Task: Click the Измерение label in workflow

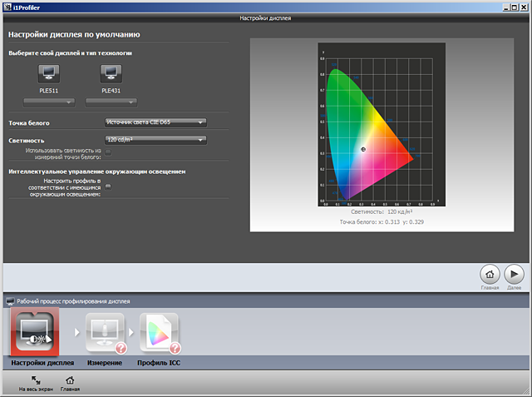Action: [106, 363]
